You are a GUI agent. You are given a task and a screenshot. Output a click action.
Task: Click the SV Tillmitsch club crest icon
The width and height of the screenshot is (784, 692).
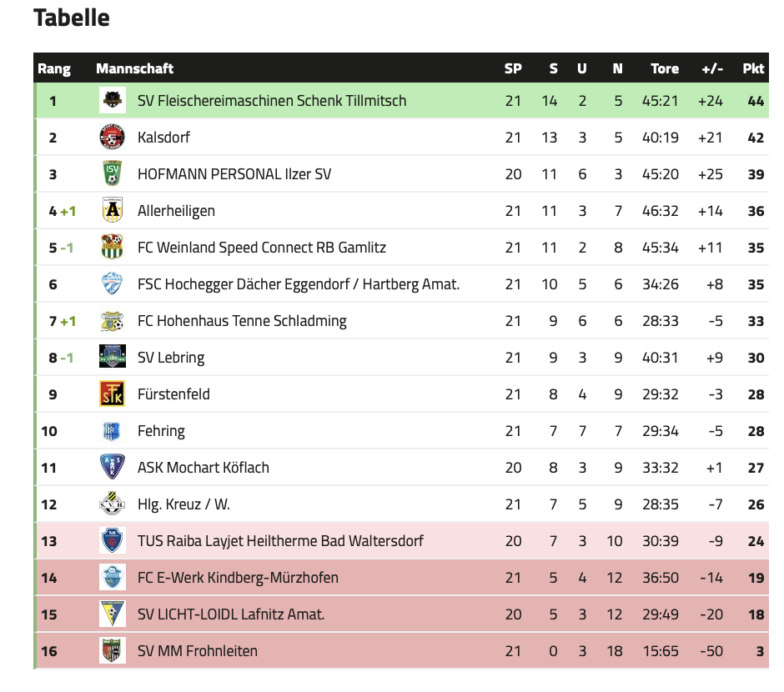(112, 100)
